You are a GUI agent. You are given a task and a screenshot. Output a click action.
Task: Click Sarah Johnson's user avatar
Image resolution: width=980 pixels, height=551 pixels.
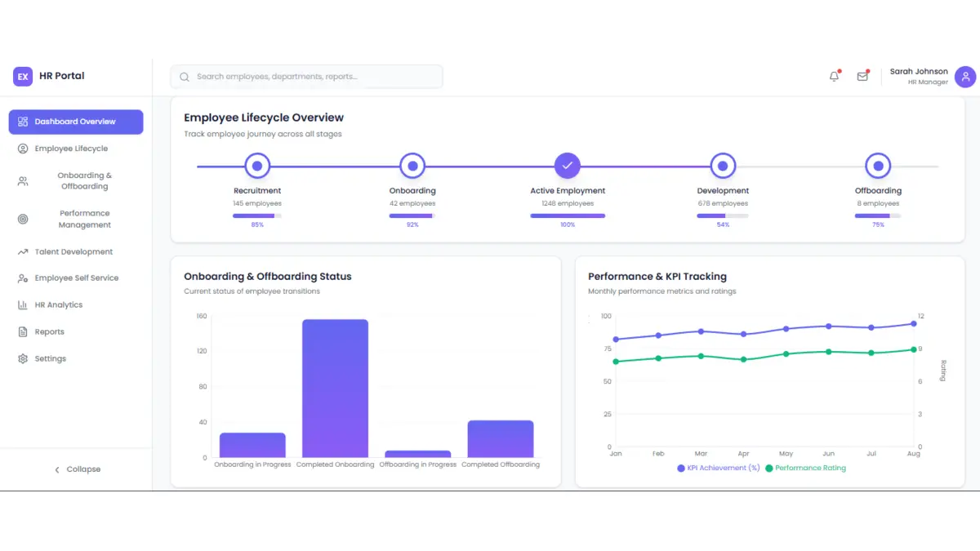(966, 77)
